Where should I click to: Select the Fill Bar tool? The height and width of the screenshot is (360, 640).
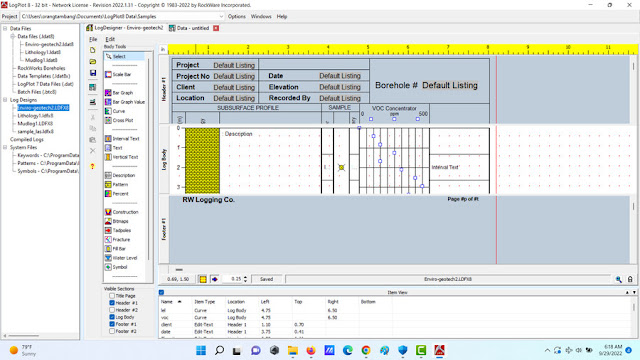tap(116, 249)
